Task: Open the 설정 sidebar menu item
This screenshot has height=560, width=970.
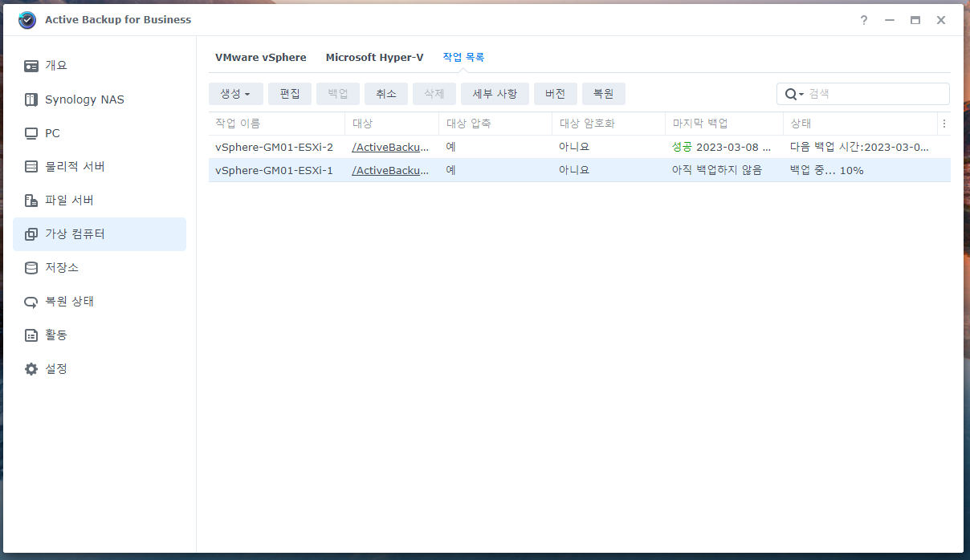Action: [100, 369]
